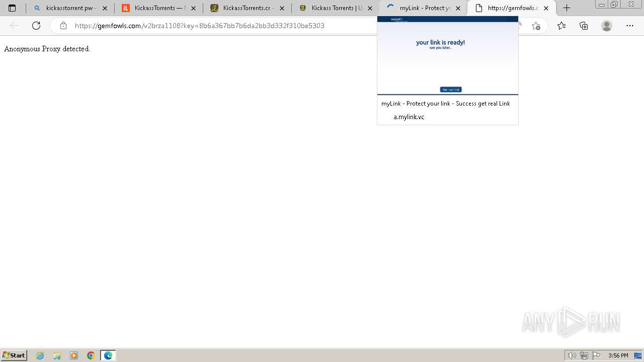
Task: Click Get real link in the preview
Action: click(451, 89)
